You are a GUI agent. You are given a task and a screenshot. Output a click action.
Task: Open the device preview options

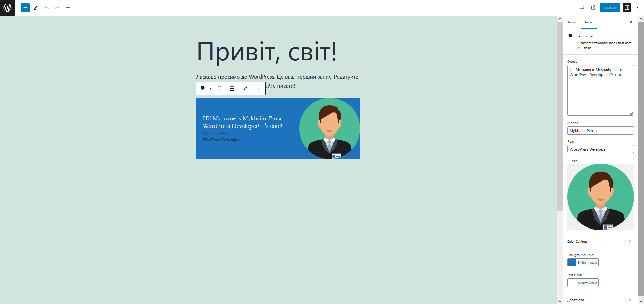[582, 8]
